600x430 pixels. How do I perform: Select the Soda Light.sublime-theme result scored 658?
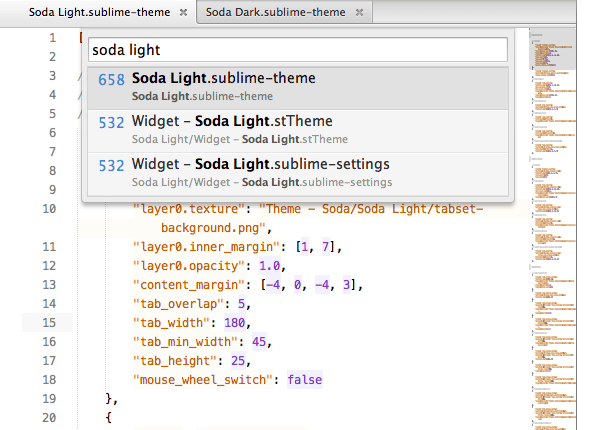(x=298, y=86)
